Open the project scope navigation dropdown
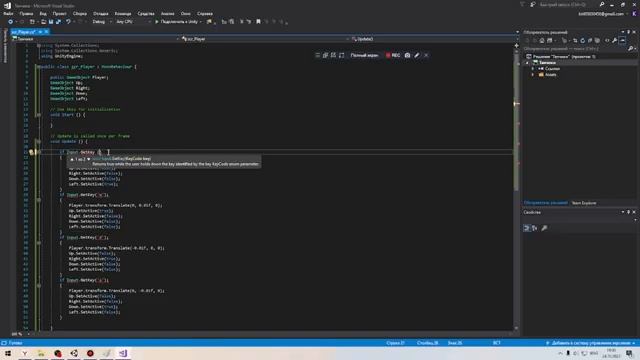640x360 pixels. pos(96,39)
